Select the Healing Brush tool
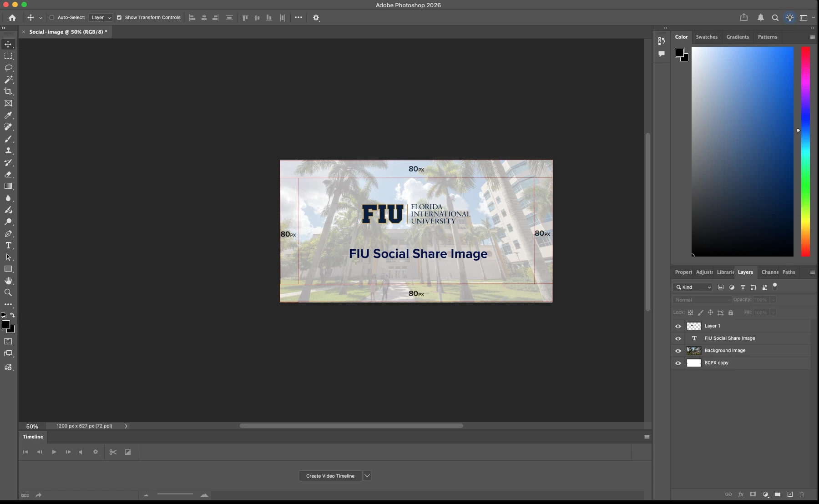The width and height of the screenshot is (819, 504). (x=8, y=127)
